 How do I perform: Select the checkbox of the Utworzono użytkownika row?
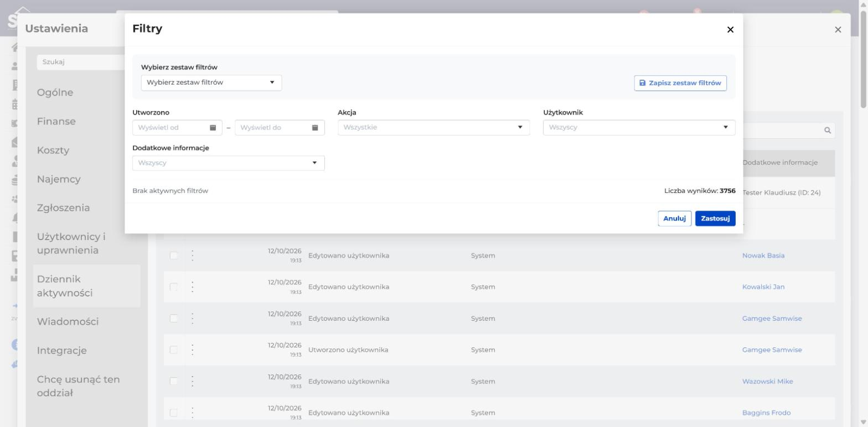click(x=174, y=350)
